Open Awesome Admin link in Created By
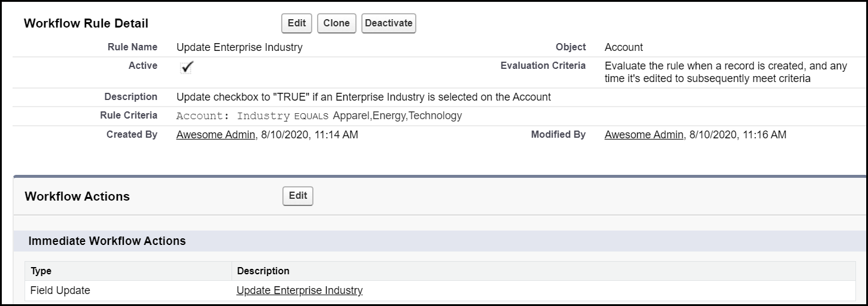This screenshot has width=868, height=306. coord(216,135)
